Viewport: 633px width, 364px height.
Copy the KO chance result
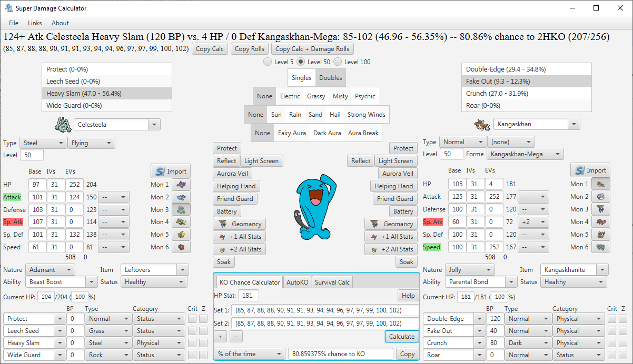point(407,354)
